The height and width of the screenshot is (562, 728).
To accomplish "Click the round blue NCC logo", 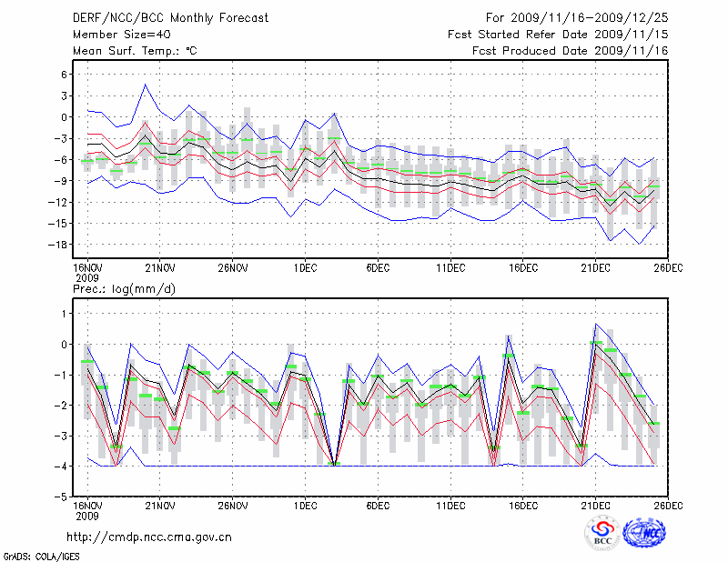I will [x=643, y=534].
